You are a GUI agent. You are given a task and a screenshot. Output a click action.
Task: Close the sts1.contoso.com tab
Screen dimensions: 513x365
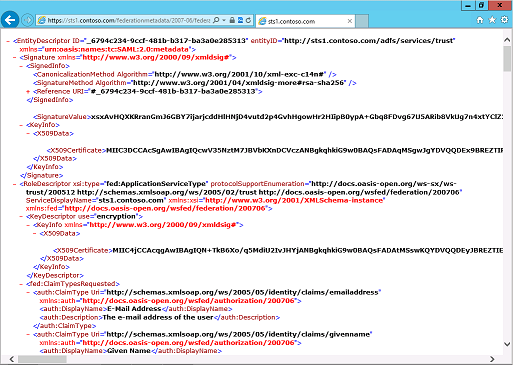(x=350, y=21)
